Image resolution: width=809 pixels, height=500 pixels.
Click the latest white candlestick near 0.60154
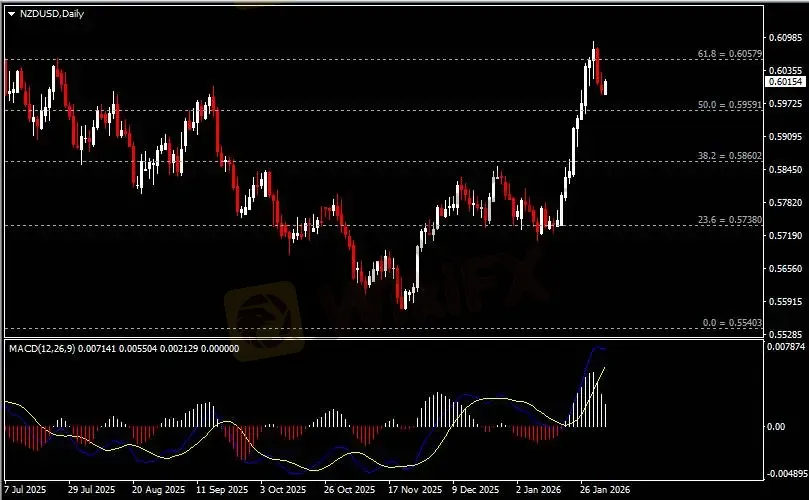[605, 87]
